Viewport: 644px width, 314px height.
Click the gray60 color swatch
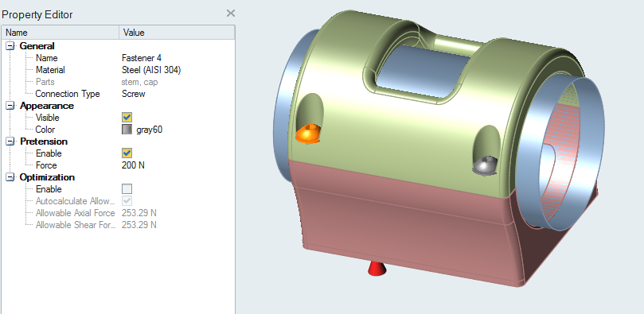click(x=127, y=130)
